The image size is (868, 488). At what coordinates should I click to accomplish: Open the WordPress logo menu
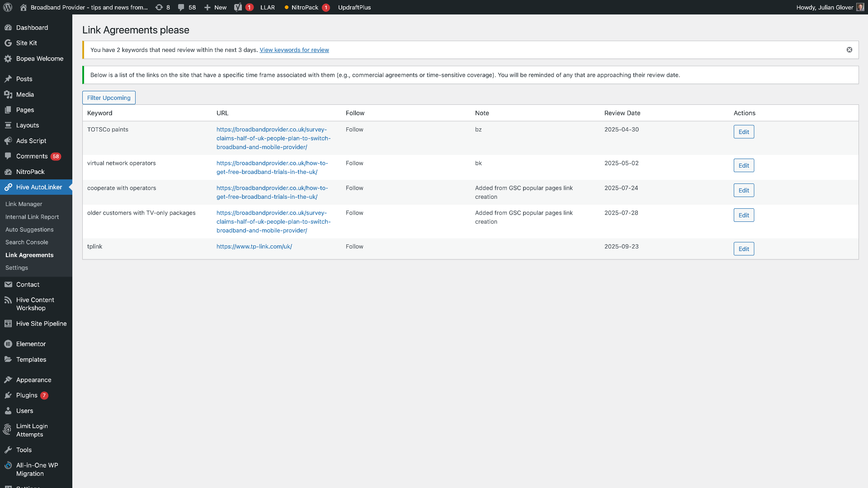pos(7,7)
